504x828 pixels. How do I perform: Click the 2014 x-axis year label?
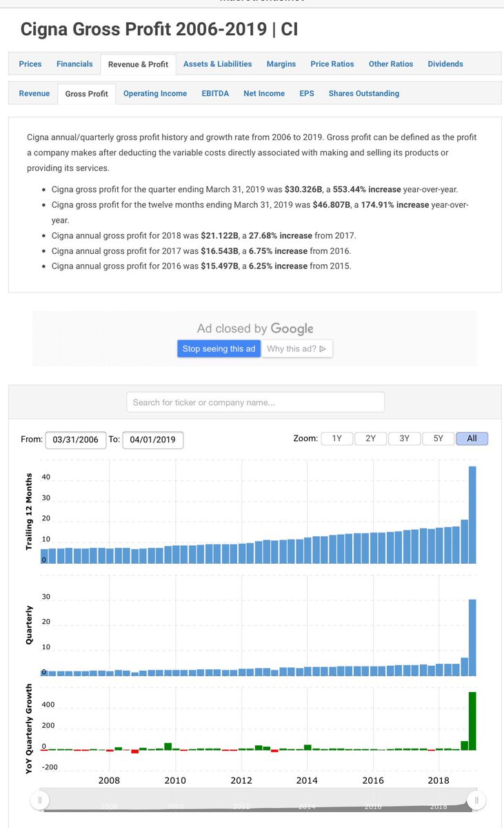tap(307, 781)
